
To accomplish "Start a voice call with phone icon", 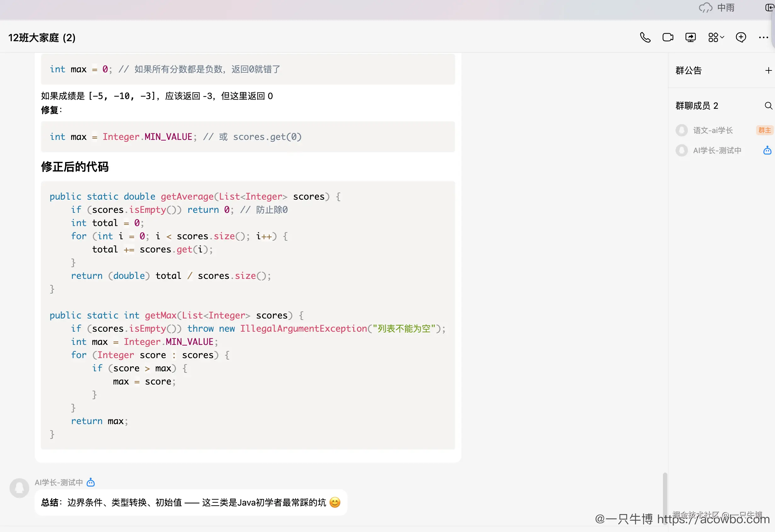I will [645, 37].
